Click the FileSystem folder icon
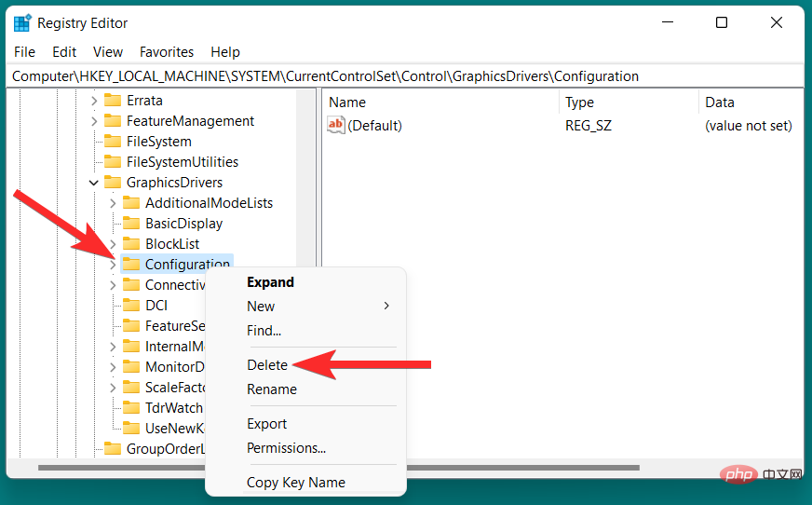 point(113,141)
